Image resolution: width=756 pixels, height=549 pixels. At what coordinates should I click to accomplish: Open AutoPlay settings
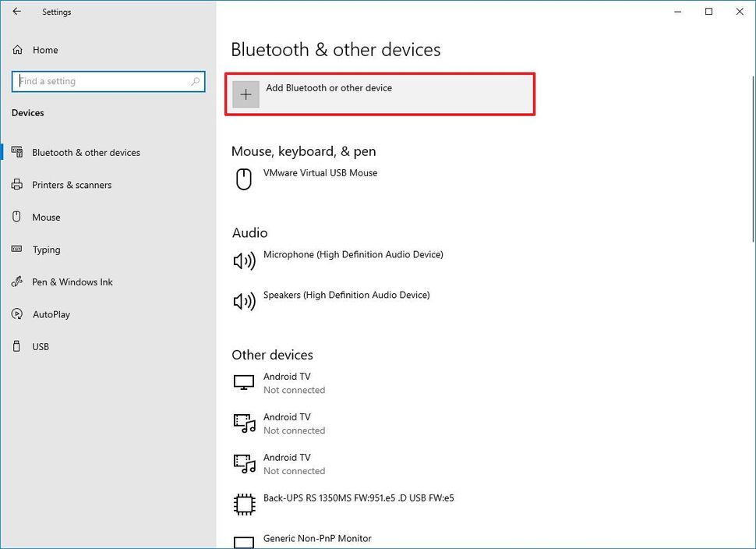click(51, 314)
